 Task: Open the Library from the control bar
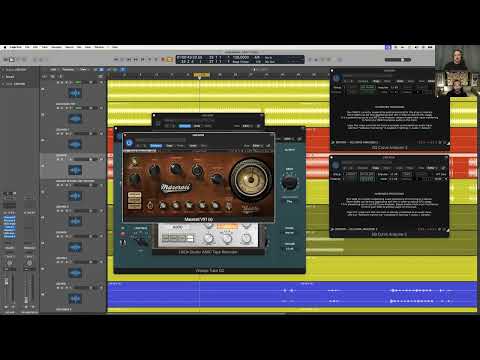tap(6, 59)
